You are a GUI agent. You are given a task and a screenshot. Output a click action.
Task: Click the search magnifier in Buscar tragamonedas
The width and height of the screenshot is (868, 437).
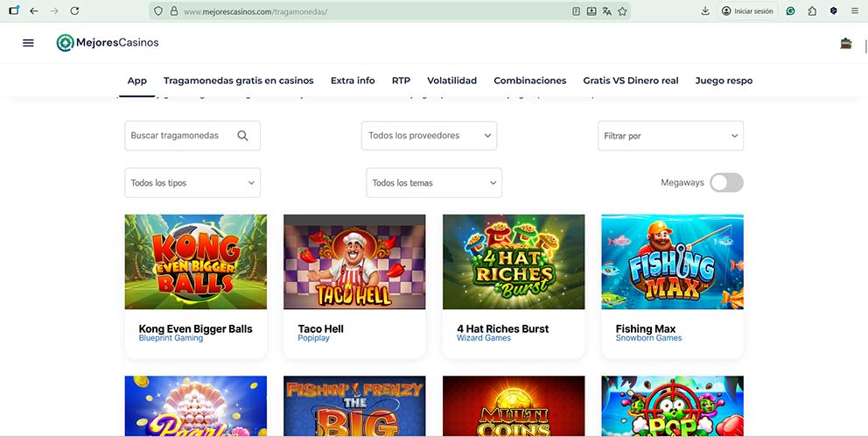(x=242, y=136)
